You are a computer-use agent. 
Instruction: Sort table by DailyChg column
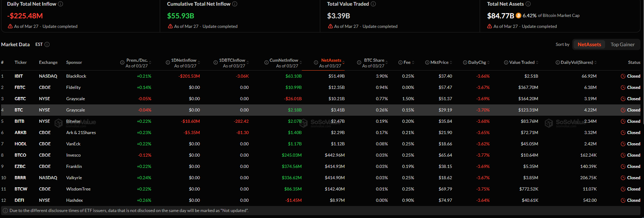(477, 62)
